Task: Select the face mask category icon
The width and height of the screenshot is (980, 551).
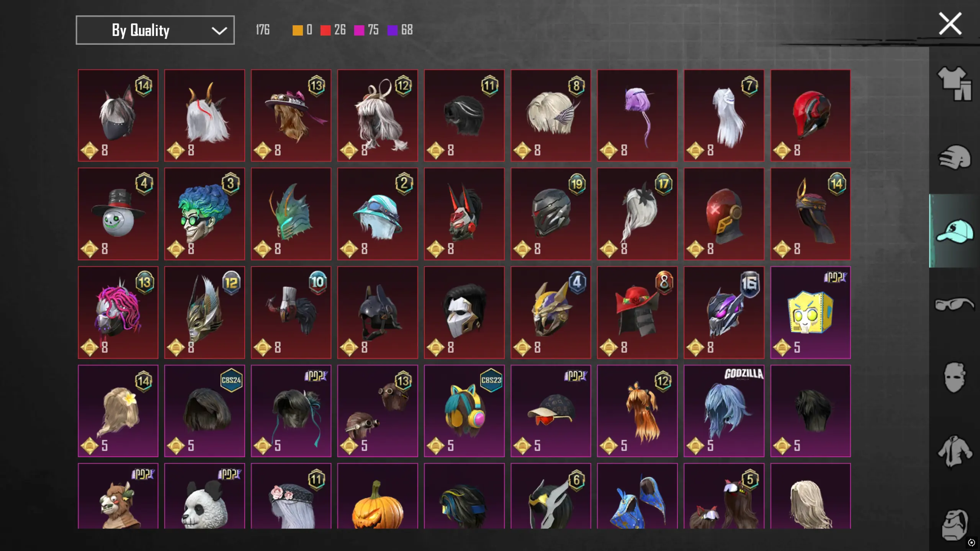Action: click(954, 378)
